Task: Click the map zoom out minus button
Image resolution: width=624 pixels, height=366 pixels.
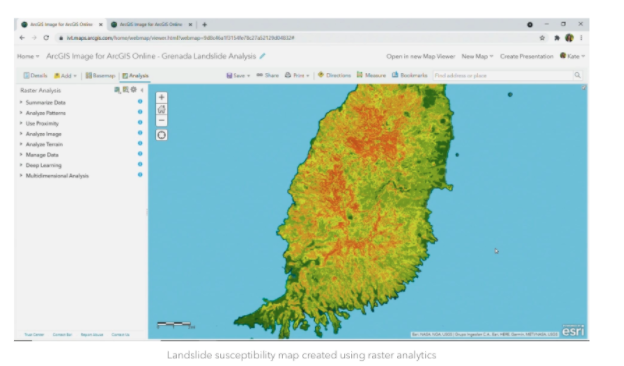Action: click(x=161, y=121)
